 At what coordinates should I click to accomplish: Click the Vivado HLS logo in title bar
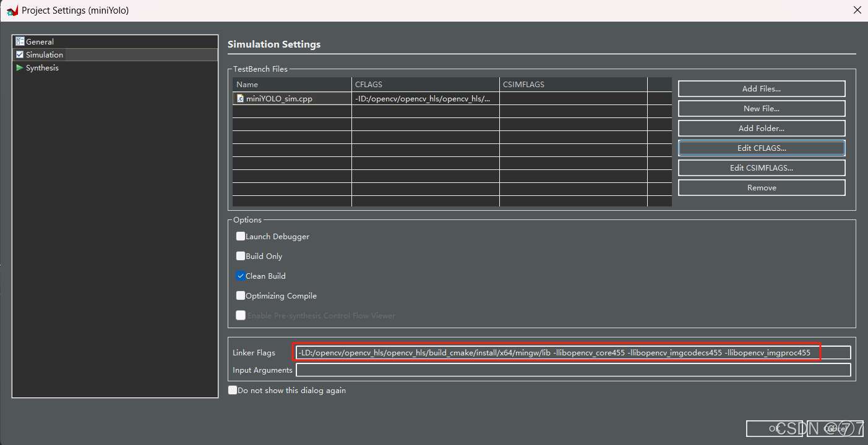(12, 10)
